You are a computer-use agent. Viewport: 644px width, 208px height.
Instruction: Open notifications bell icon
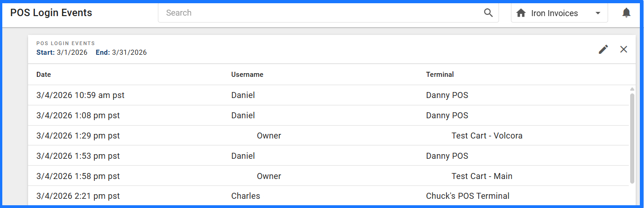click(626, 13)
